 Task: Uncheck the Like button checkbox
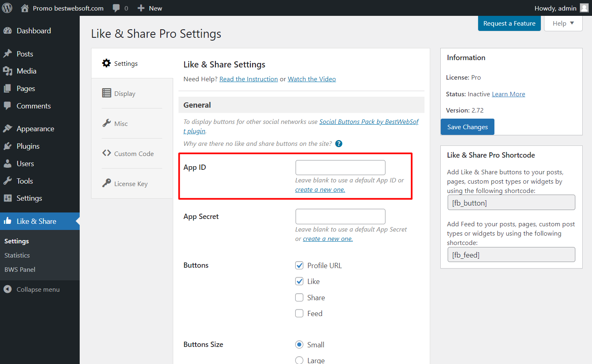point(299,281)
